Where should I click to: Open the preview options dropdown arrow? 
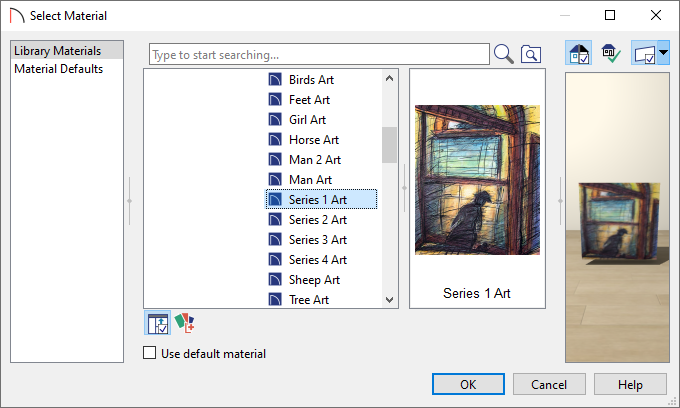(664, 53)
